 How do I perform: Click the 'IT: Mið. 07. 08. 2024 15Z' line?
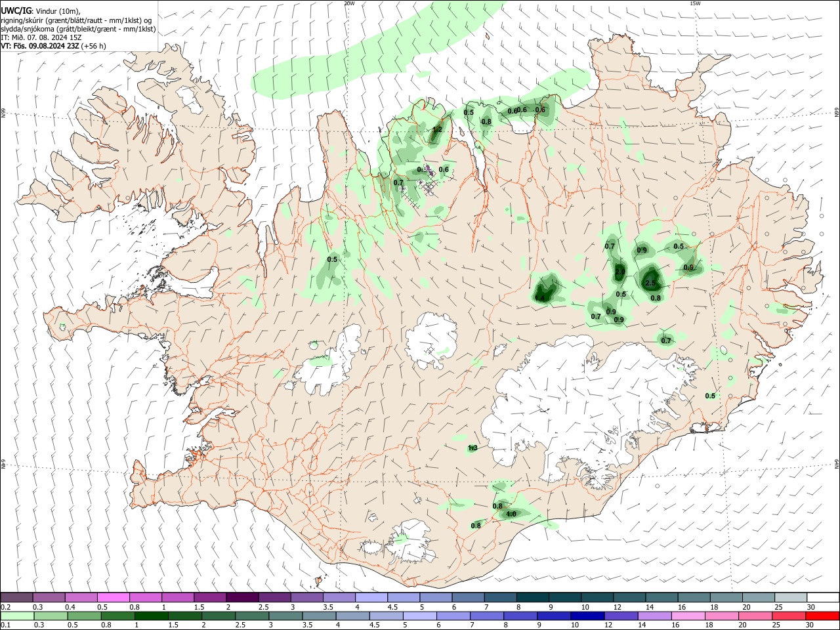pyautogui.click(x=41, y=37)
